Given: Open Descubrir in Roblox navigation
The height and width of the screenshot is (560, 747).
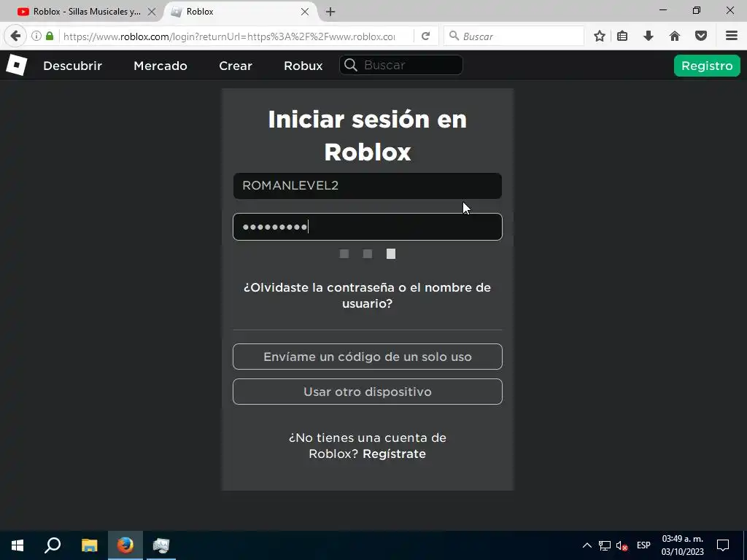Looking at the screenshot, I should [x=72, y=66].
